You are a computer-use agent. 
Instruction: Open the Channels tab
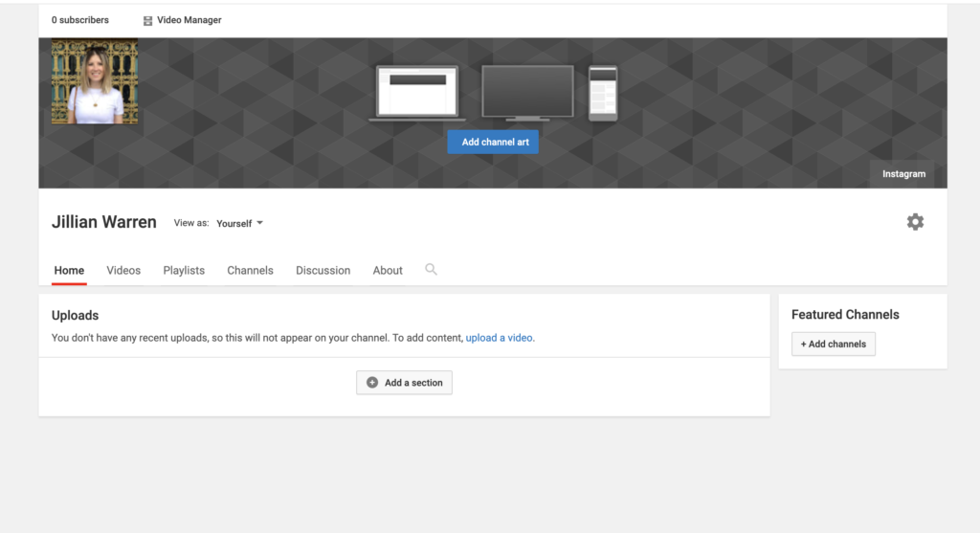[x=250, y=271]
